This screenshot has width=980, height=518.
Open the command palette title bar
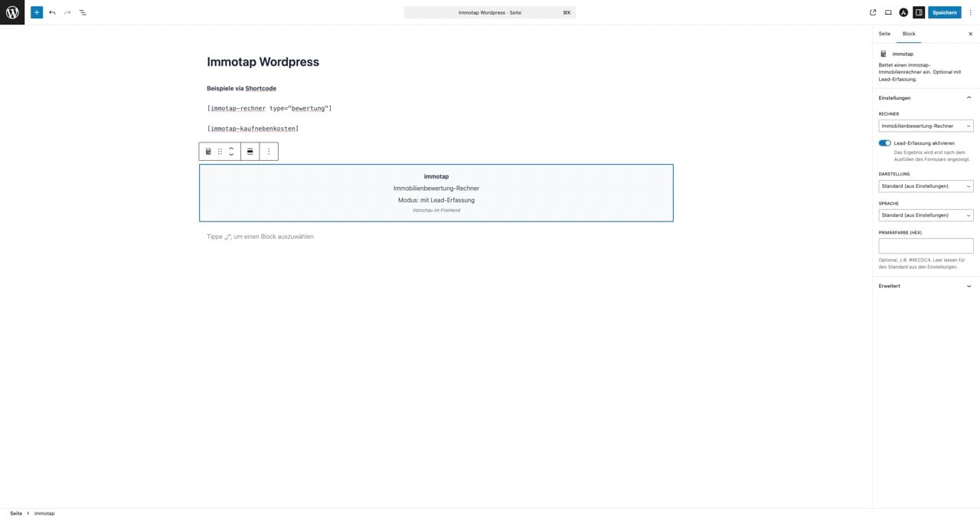[490, 12]
